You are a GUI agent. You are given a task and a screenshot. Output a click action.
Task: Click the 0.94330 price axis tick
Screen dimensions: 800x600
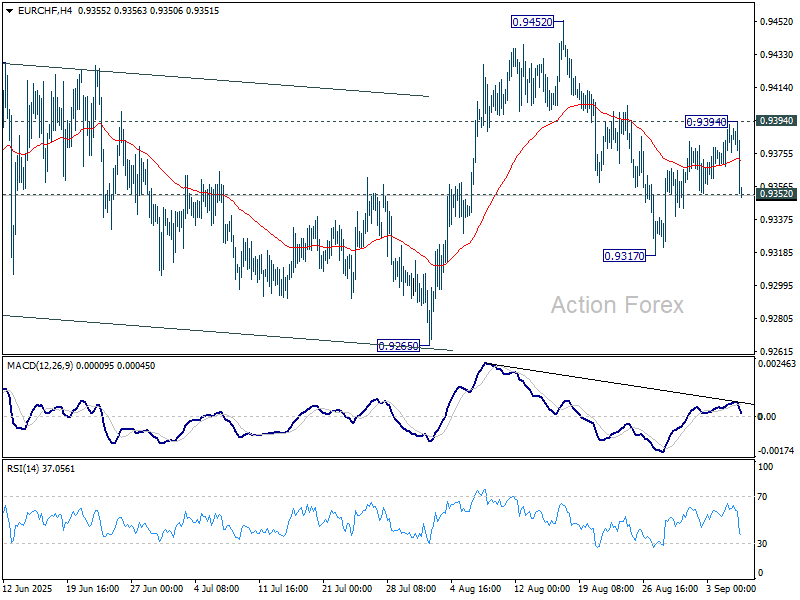[x=776, y=55]
